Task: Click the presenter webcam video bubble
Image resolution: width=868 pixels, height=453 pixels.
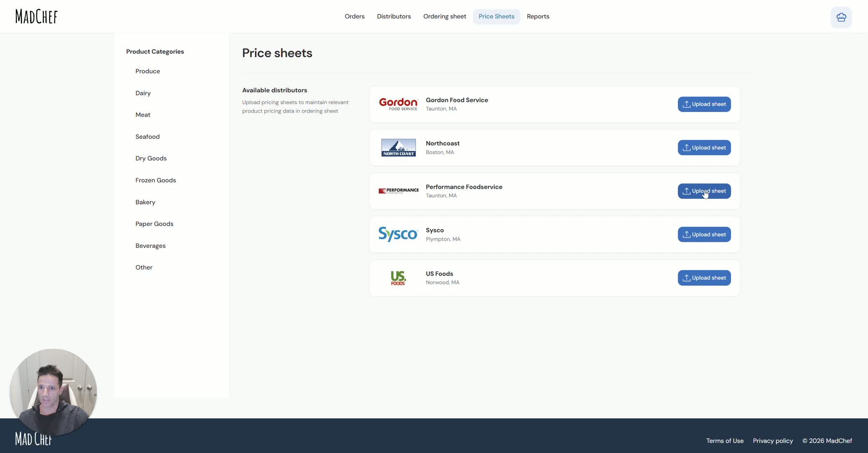Action: tap(53, 392)
